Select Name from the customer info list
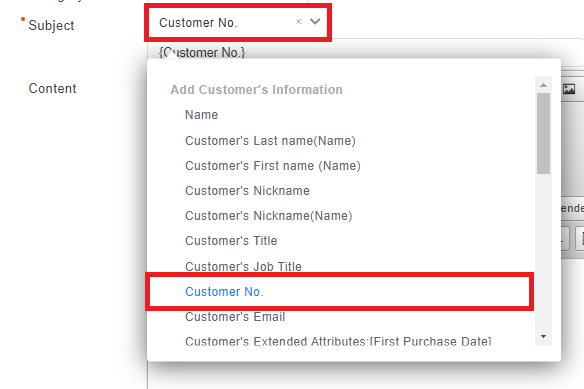 [201, 115]
